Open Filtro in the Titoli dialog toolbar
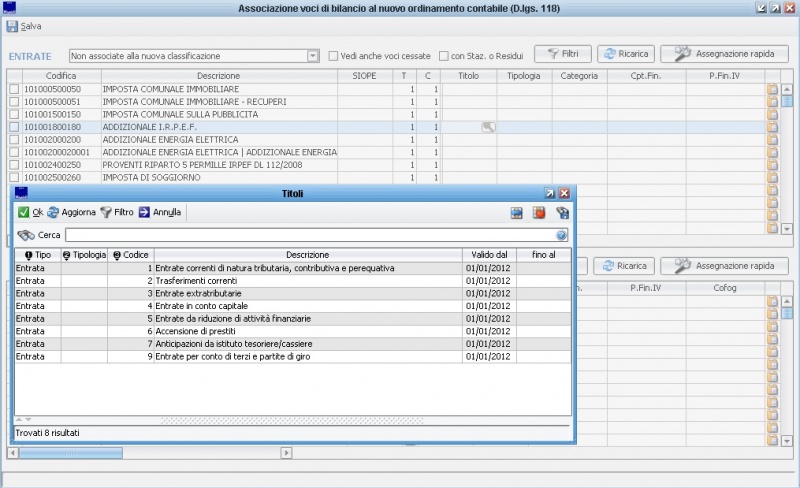 coord(116,212)
